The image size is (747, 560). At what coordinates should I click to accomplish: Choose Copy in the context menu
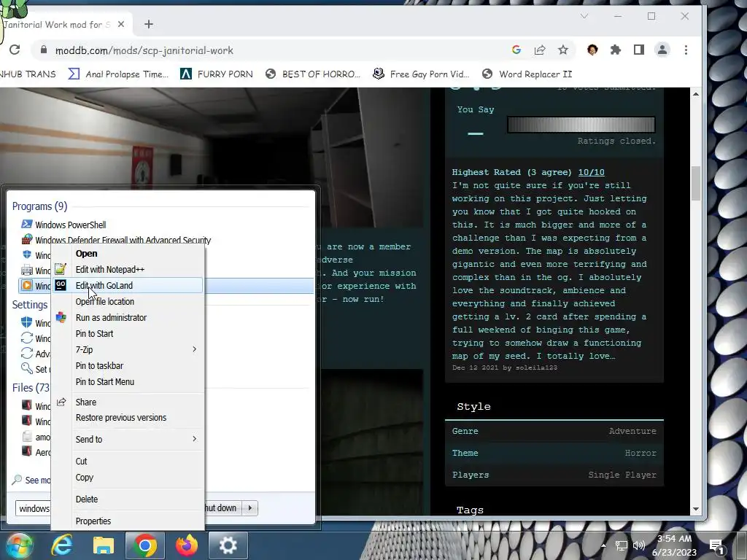coord(128,478)
